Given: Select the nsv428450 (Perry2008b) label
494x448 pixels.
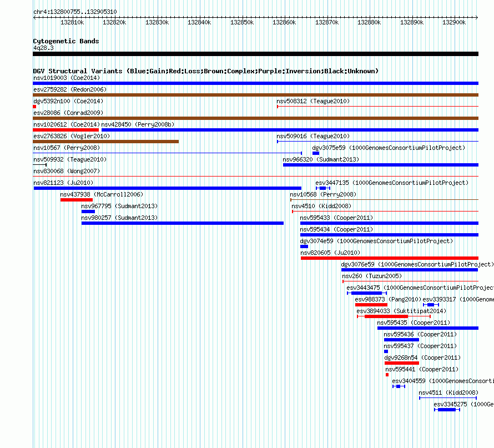Looking at the screenshot, I should [x=138, y=124].
